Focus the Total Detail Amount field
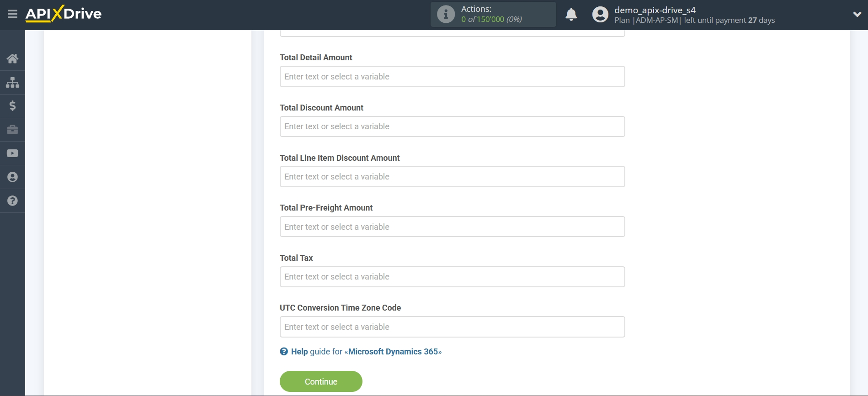Screen dimensions: 868x396 point(452,77)
